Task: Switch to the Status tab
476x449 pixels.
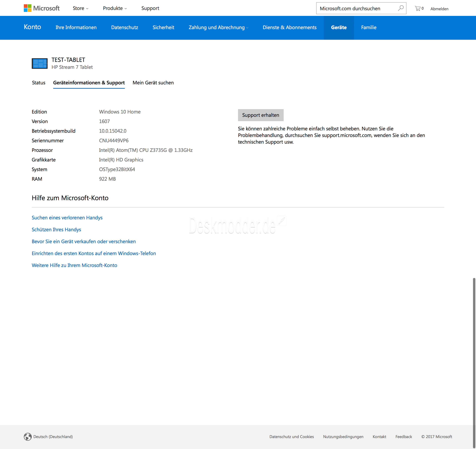Action: [x=39, y=83]
